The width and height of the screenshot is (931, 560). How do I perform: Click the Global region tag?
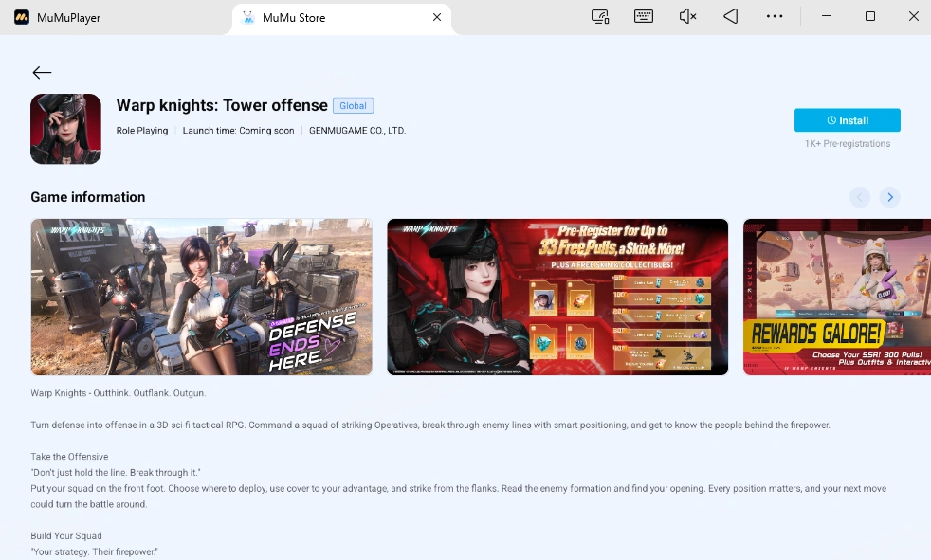click(x=353, y=105)
